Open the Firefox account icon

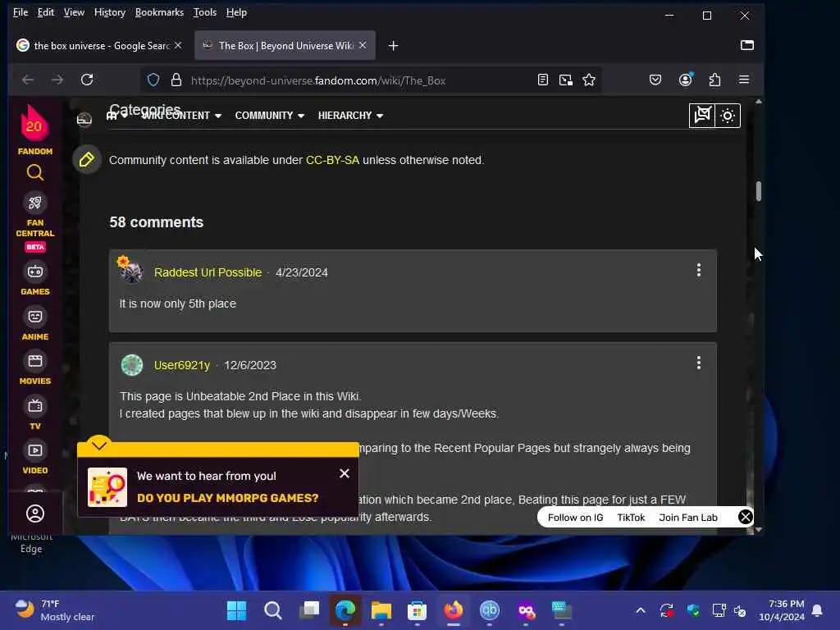pyautogui.click(x=685, y=80)
